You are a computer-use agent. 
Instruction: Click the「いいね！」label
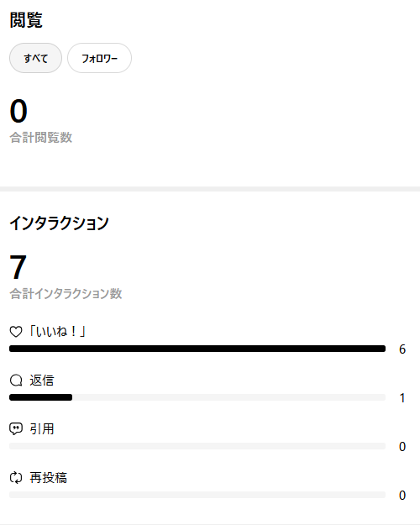(x=58, y=332)
